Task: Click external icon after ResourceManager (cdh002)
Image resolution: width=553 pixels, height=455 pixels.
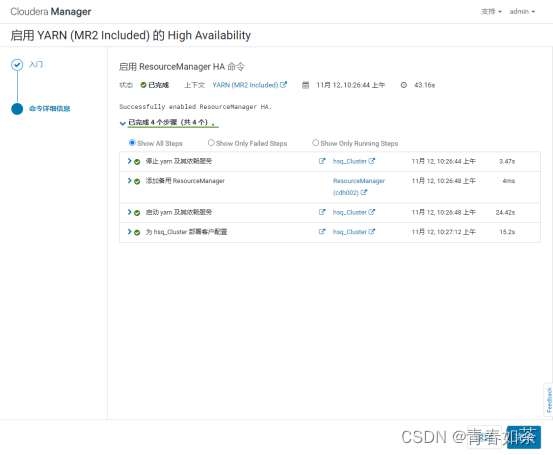Action: click(364, 192)
